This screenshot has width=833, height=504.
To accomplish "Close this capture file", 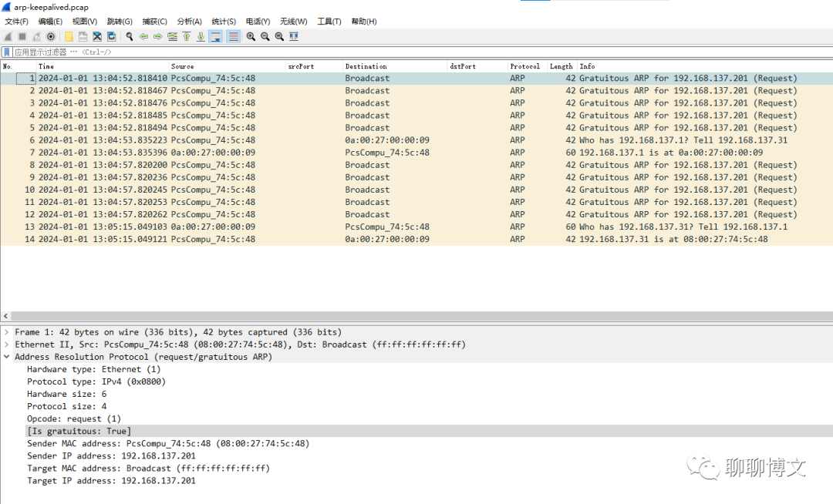I will [x=97, y=37].
